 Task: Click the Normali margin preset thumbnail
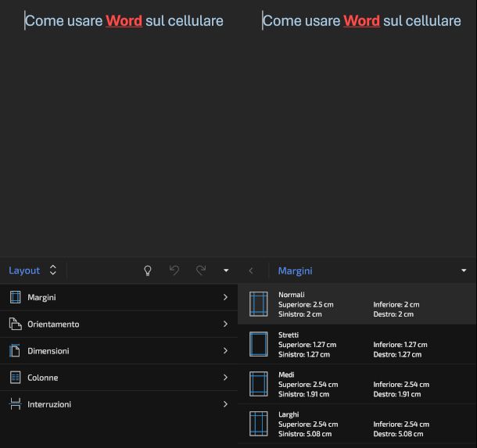click(x=259, y=304)
